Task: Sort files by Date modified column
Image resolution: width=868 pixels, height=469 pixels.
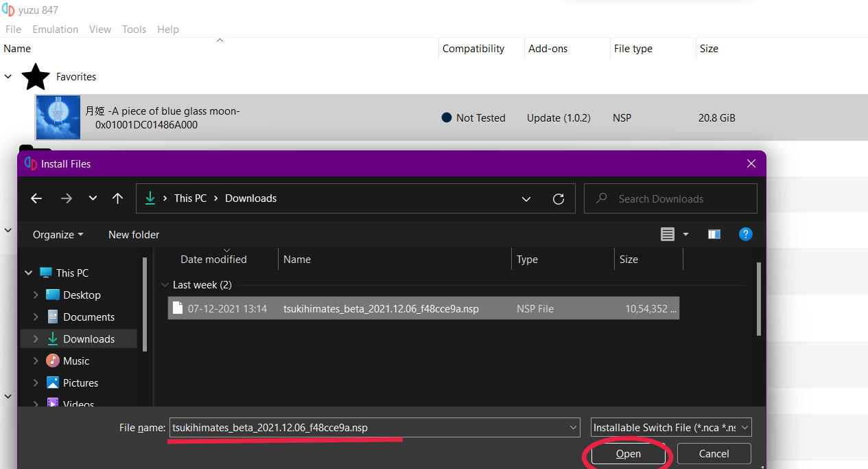Action: coord(213,260)
